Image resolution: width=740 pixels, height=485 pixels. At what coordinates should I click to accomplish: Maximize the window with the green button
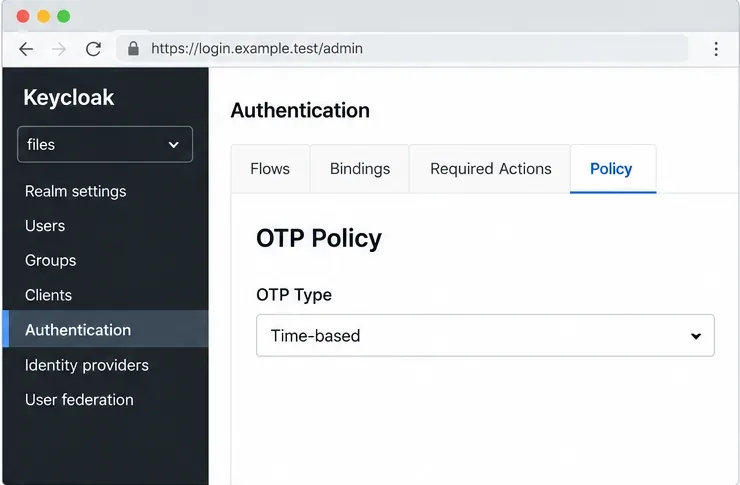[64, 16]
